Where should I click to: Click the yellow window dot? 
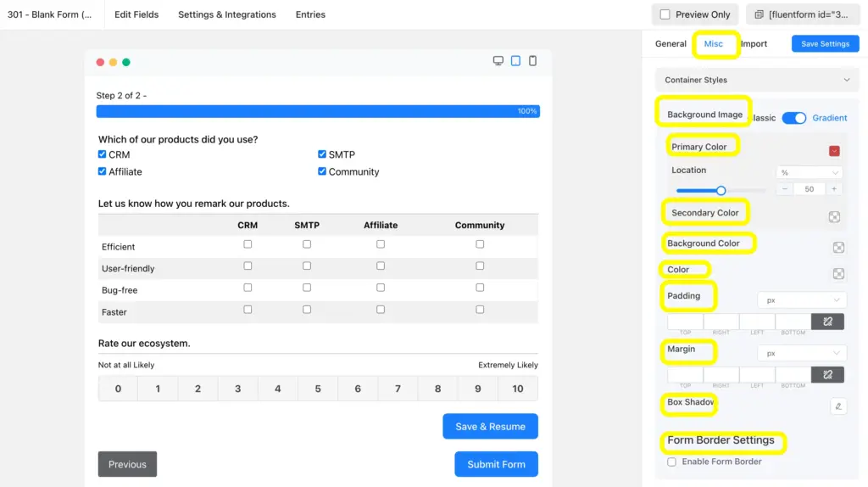click(113, 62)
